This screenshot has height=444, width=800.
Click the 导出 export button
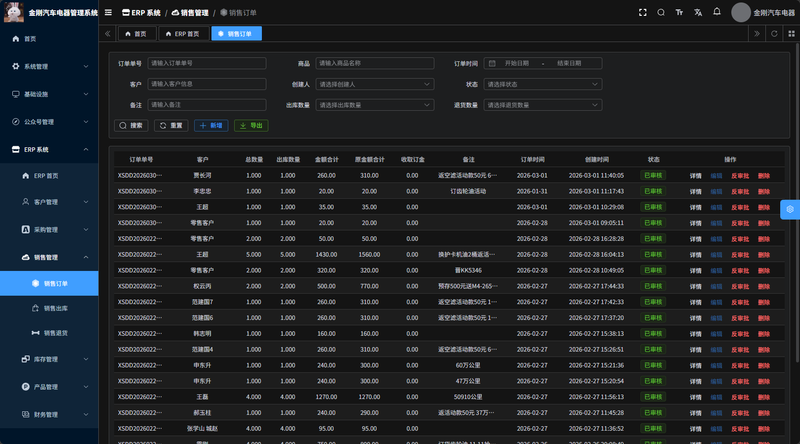click(251, 125)
